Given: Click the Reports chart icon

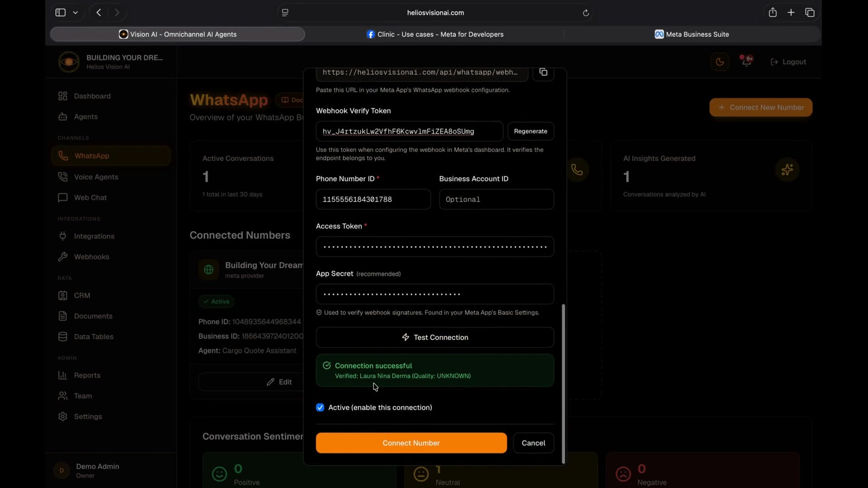Looking at the screenshot, I should (x=63, y=375).
